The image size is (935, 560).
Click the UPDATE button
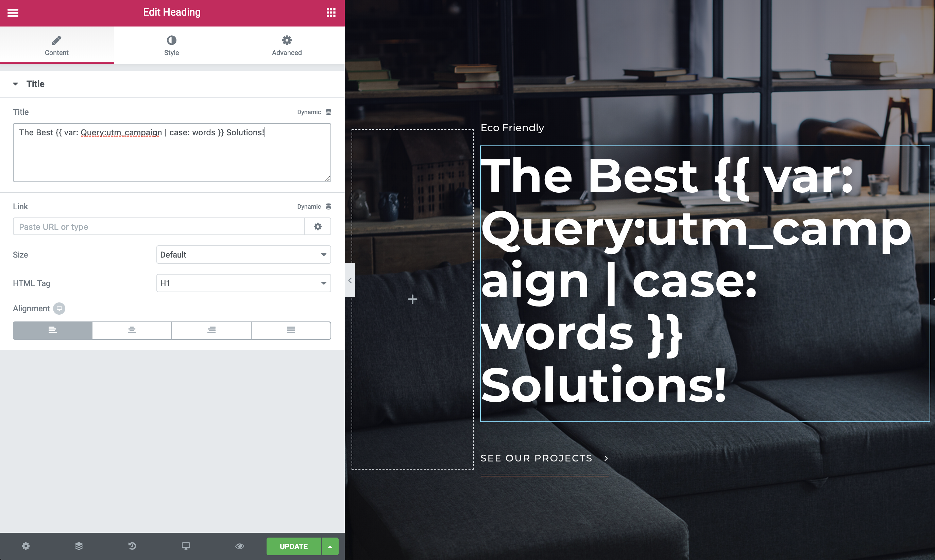click(x=293, y=547)
